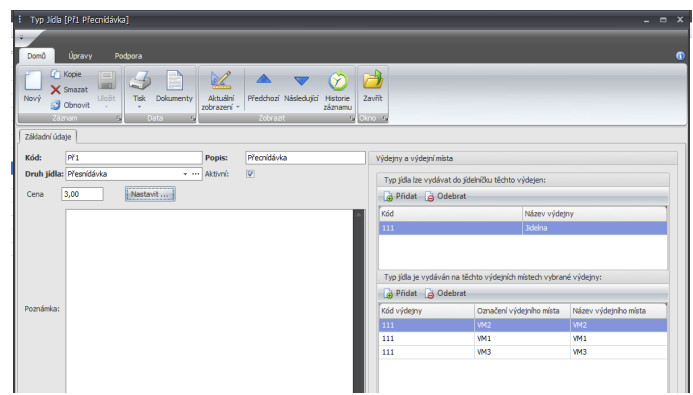Expand the Druh jídla dropdown arrow
Screen dimensions: 693x395
tap(185, 174)
